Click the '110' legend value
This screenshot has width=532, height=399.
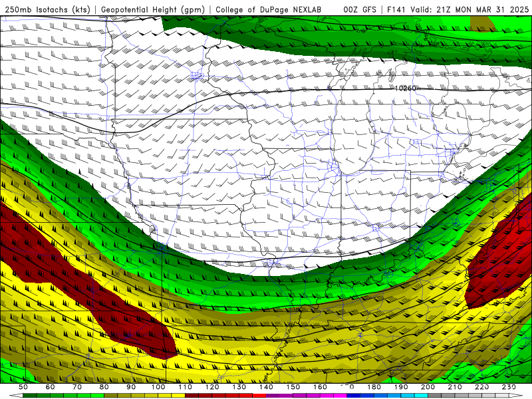pos(186,387)
